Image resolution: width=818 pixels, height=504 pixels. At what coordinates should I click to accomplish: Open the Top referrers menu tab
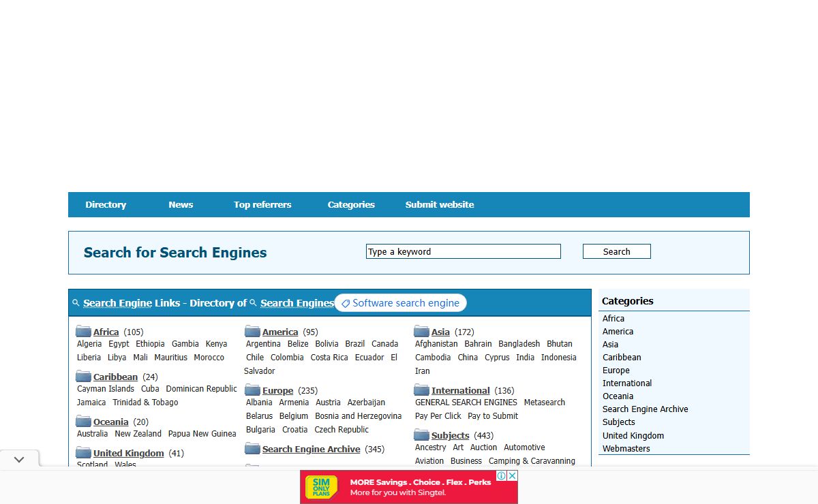pyautogui.click(x=262, y=204)
